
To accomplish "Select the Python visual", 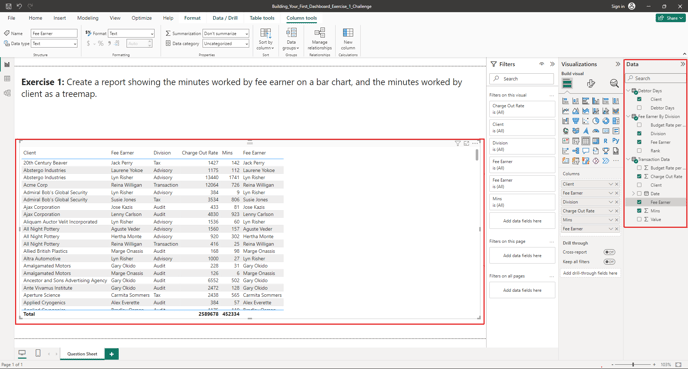I will pyautogui.click(x=616, y=141).
